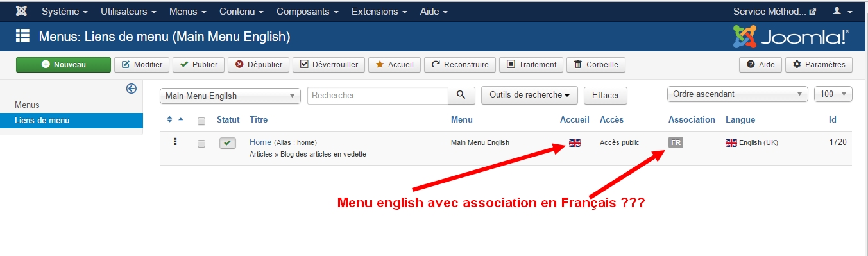Screen dimensions: 868x256
Task: Toggle published status of Home item
Action: pos(228,143)
